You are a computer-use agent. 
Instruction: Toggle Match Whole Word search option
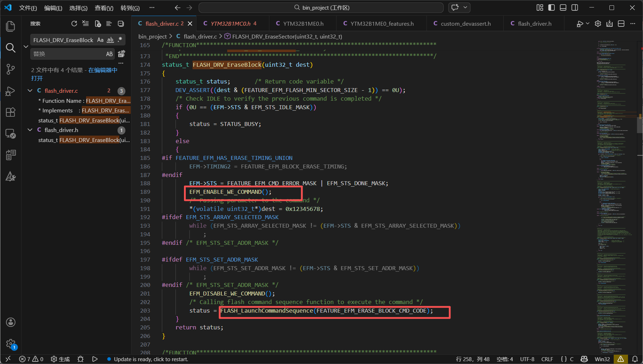(x=110, y=40)
